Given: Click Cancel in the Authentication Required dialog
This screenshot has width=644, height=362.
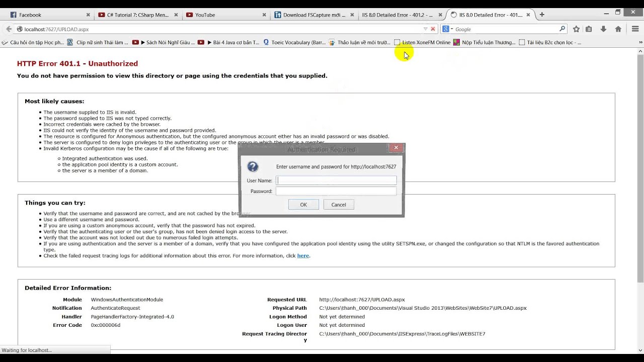Looking at the screenshot, I should tap(339, 205).
